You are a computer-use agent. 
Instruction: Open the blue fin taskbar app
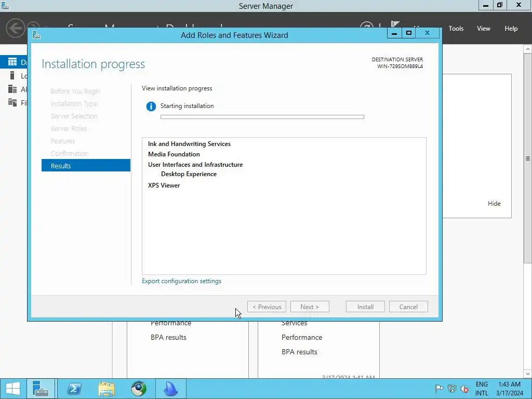pyautogui.click(x=170, y=389)
